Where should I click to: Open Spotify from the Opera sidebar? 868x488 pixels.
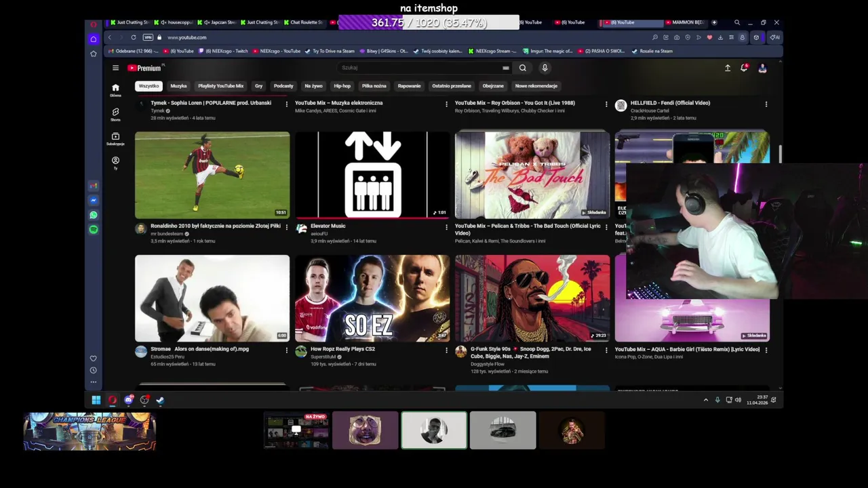[94, 230]
